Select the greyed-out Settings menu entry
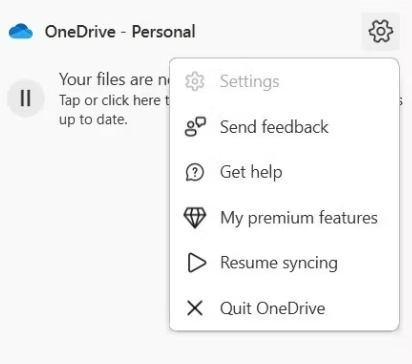Viewport: 412px width, 364px height. (x=284, y=81)
